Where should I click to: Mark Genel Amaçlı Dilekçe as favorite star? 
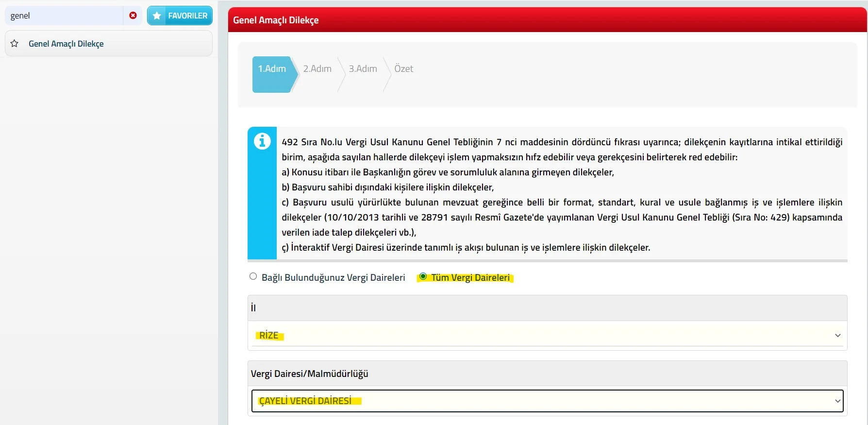(x=15, y=44)
